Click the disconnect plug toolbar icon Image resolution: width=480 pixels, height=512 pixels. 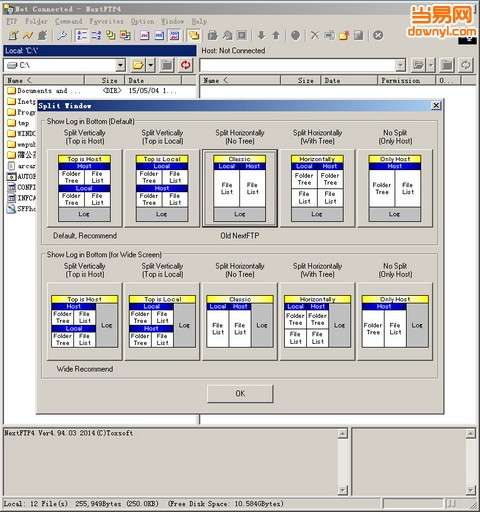43,35
